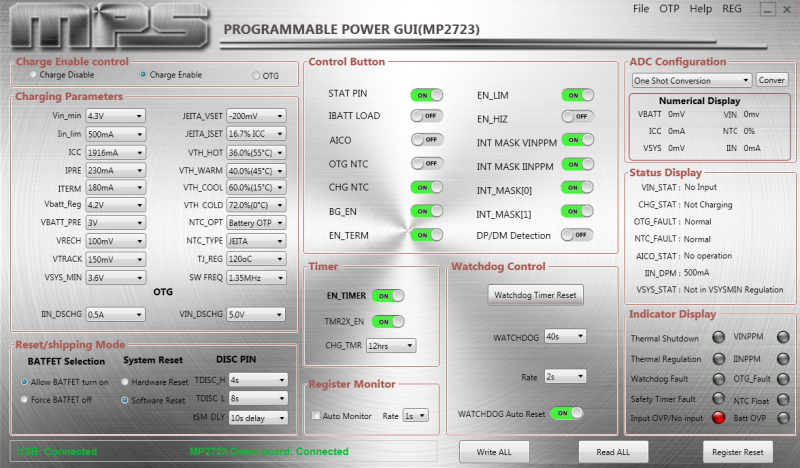
Task: Toggle the BG_EN switch
Action: click(427, 211)
